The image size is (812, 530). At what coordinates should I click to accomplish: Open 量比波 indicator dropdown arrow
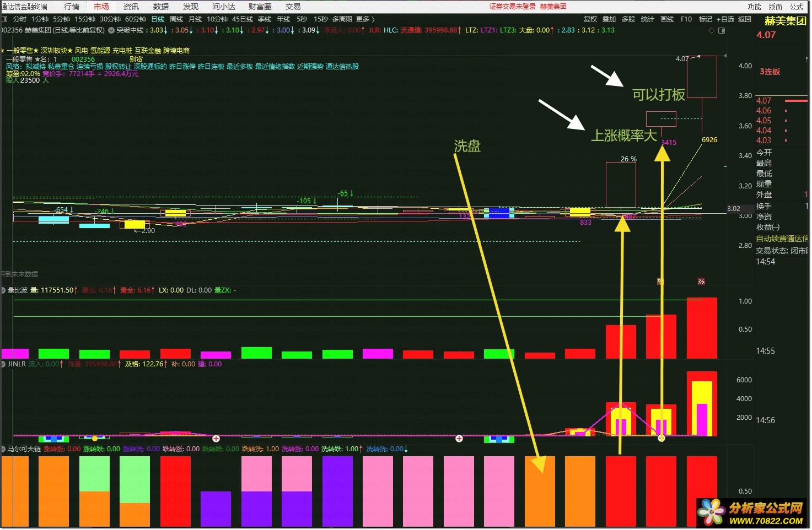coord(3,290)
